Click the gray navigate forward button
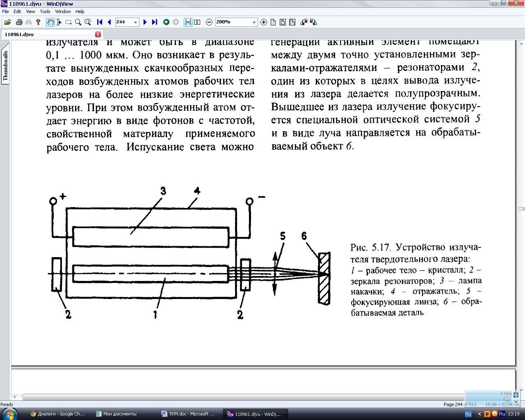 click(x=176, y=22)
